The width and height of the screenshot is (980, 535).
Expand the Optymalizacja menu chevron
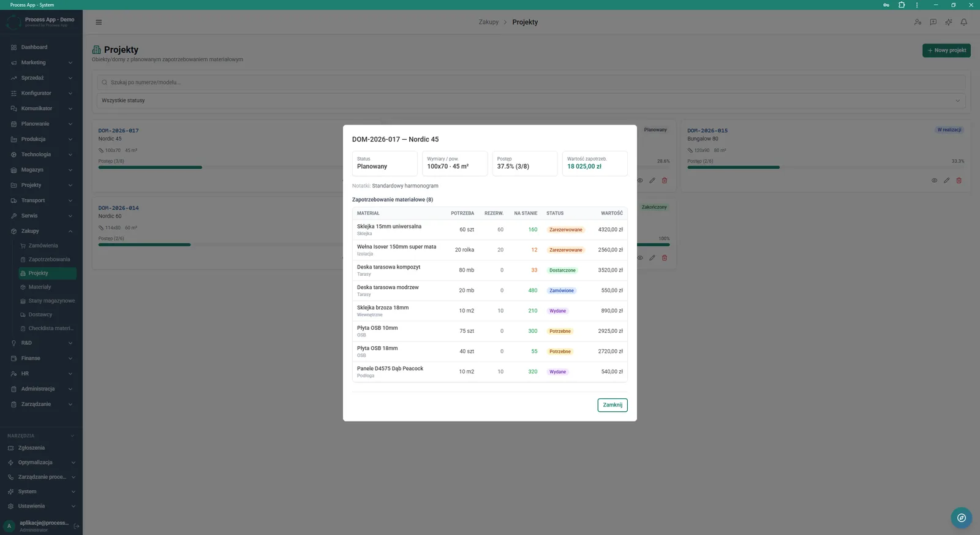[x=73, y=463]
